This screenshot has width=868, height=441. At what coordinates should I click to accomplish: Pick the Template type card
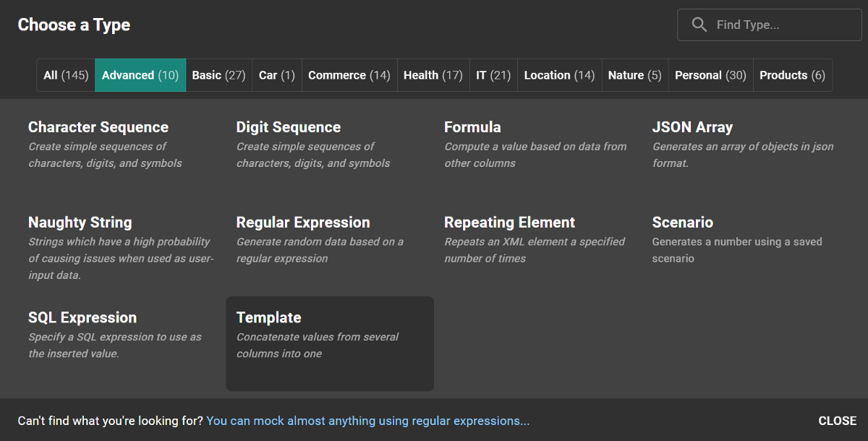pyautogui.click(x=329, y=343)
